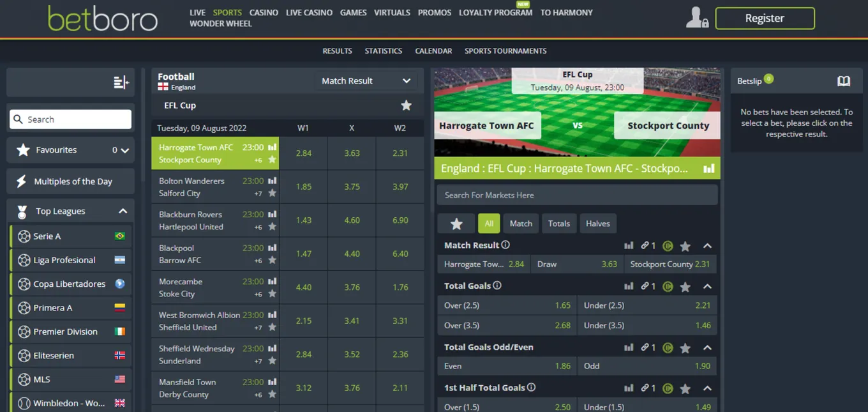Select the Match market tab
Viewport: 868px width, 412px height.
click(521, 224)
